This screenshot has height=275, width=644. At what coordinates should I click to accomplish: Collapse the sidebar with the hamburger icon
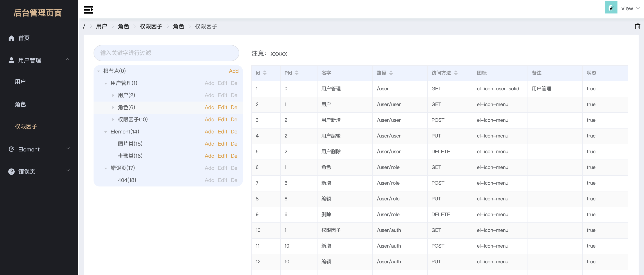click(89, 9)
